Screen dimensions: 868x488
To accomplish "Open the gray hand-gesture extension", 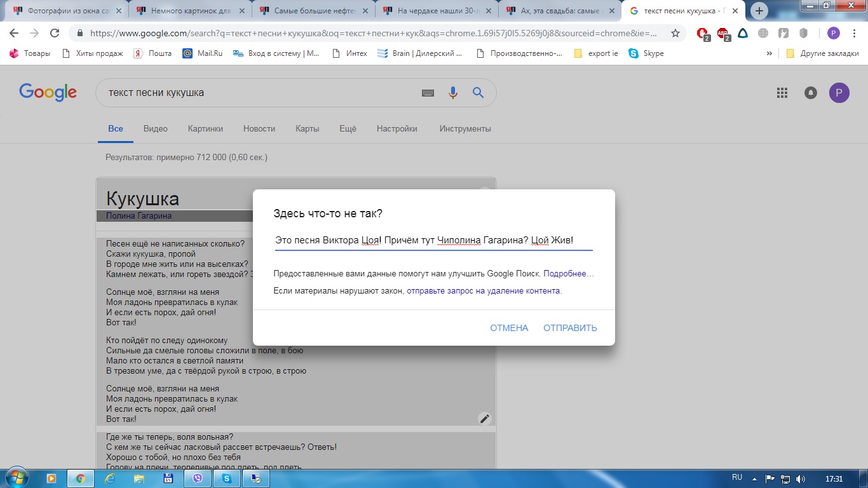I will (783, 34).
